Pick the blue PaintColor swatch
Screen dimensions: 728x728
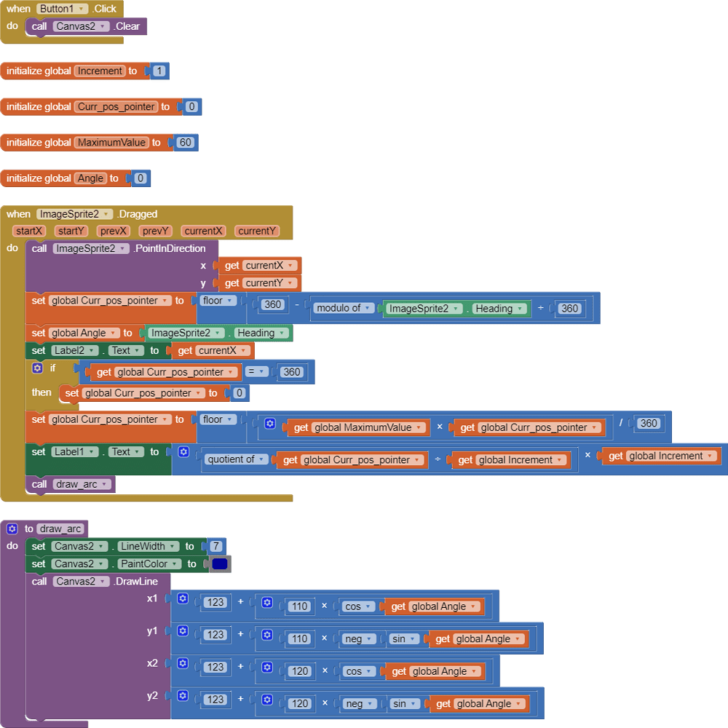[220, 564]
